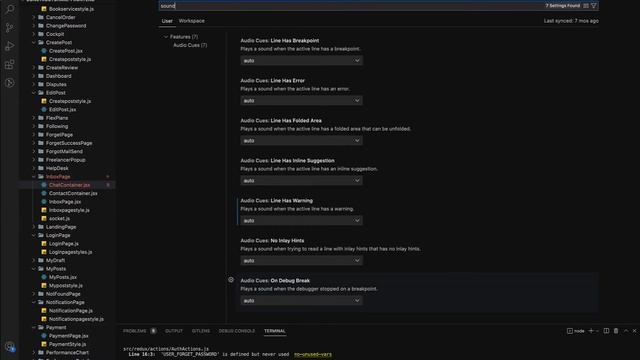The width and height of the screenshot is (640, 360).
Task: Kill terminal with the trash icon
Action: pyautogui.click(x=616, y=331)
